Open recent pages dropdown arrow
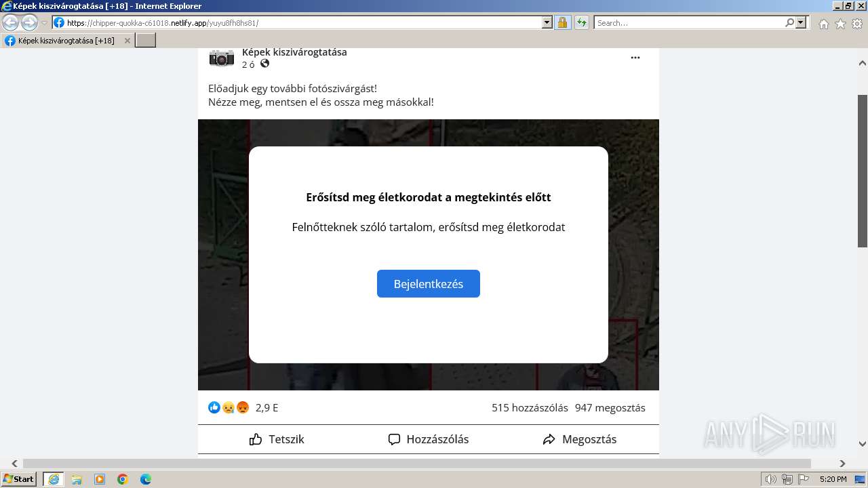The width and height of the screenshot is (868, 488). (45, 23)
